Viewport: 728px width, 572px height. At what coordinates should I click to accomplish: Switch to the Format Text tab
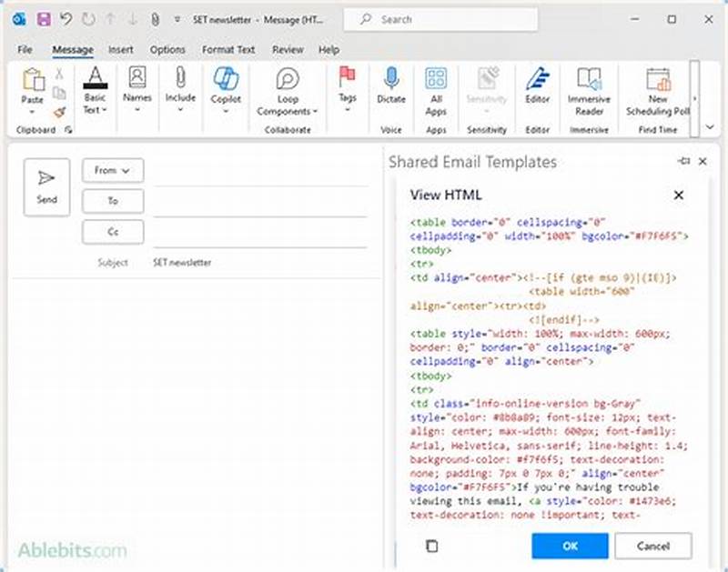click(228, 50)
